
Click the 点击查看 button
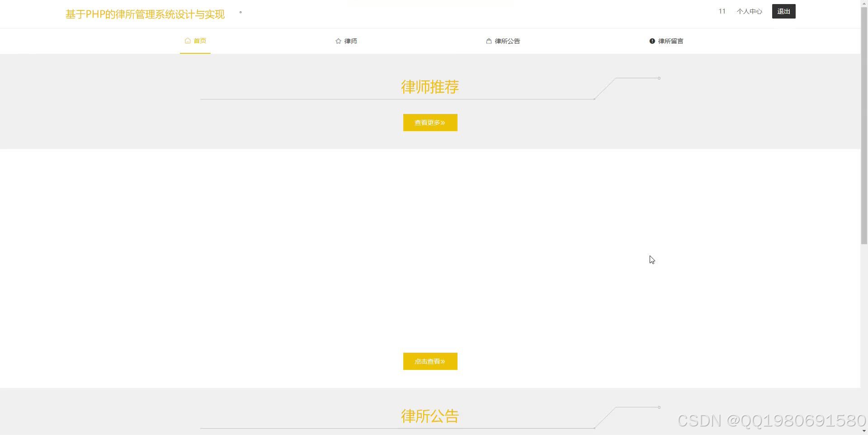point(430,361)
